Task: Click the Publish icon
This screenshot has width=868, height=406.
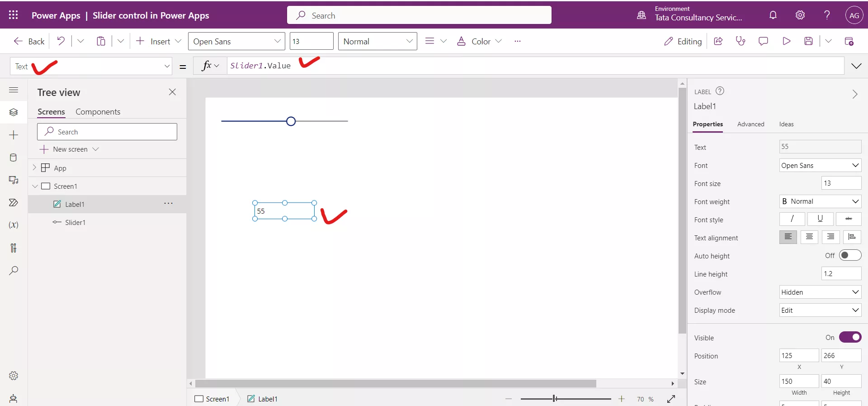Action: [x=849, y=41]
